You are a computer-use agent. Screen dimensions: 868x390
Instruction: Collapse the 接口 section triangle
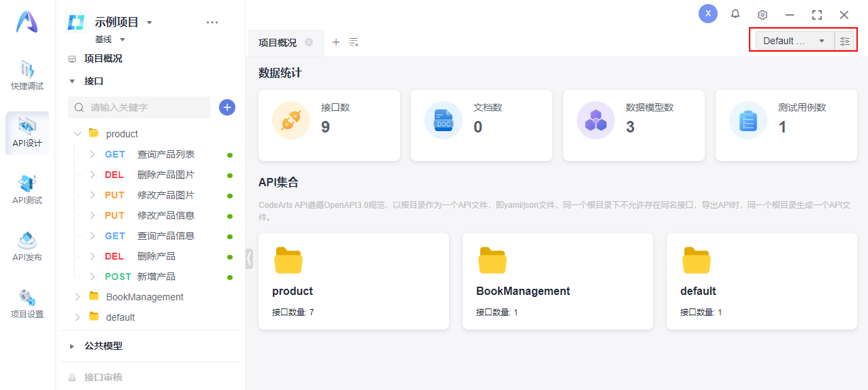pyautogui.click(x=72, y=81)
